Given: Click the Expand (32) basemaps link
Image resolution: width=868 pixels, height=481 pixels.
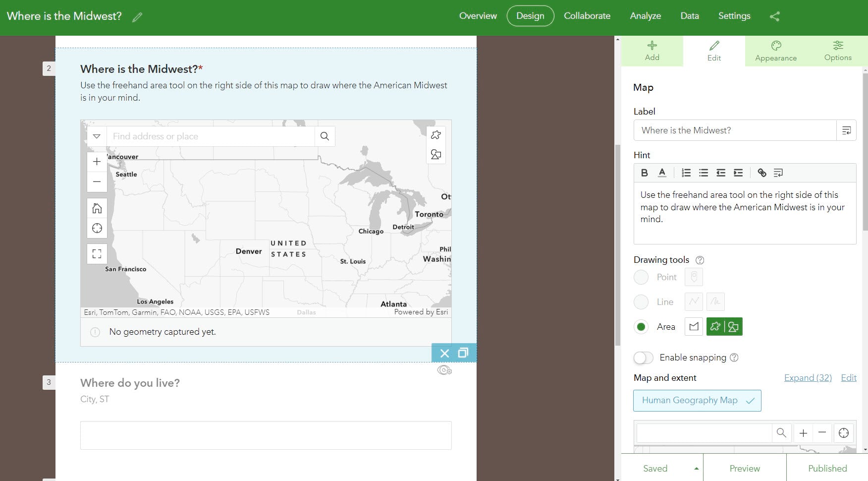Looking at the screenshot, I should [x=808, y=378].
